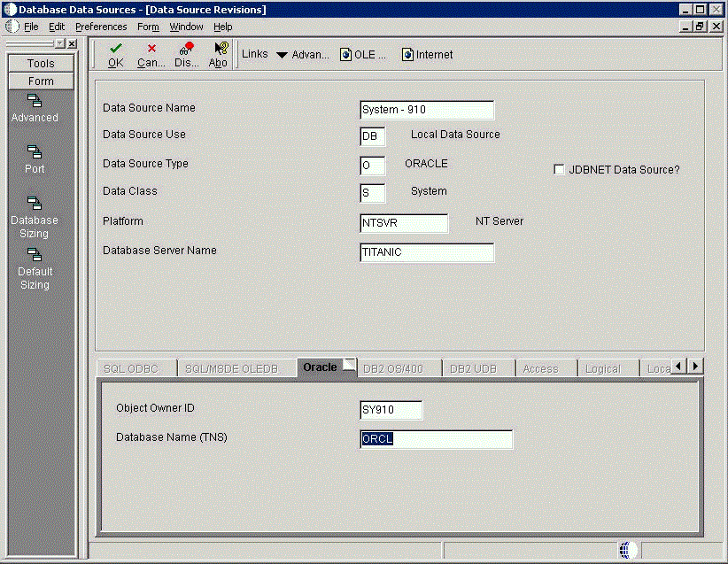Click the About toolbar icon

point(218,55)
